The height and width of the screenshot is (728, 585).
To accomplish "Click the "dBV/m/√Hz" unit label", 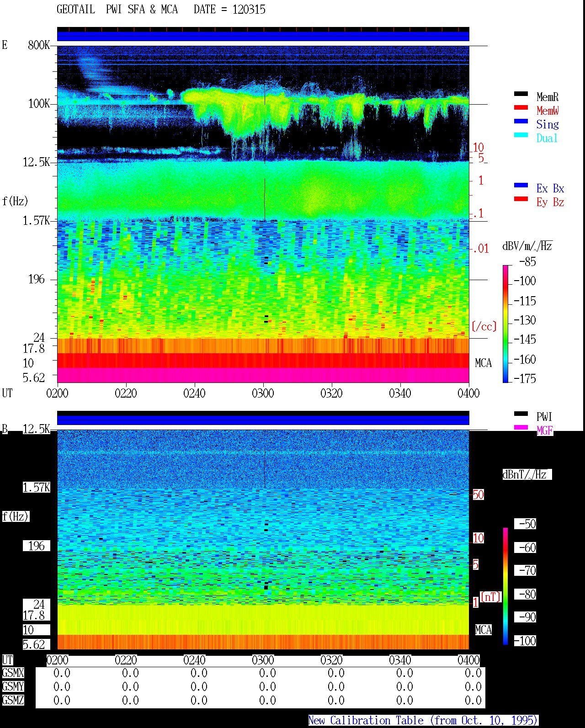I will [x=527, y=246].
